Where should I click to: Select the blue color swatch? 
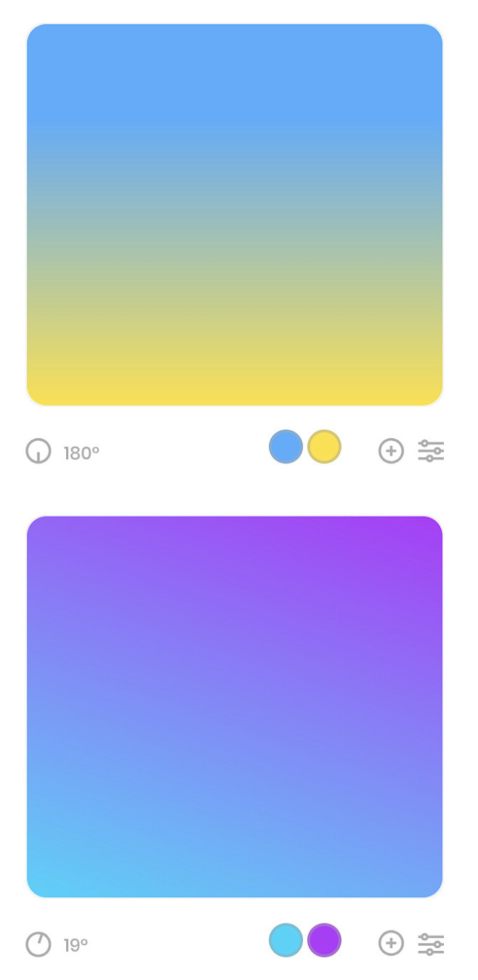(285, 447)
